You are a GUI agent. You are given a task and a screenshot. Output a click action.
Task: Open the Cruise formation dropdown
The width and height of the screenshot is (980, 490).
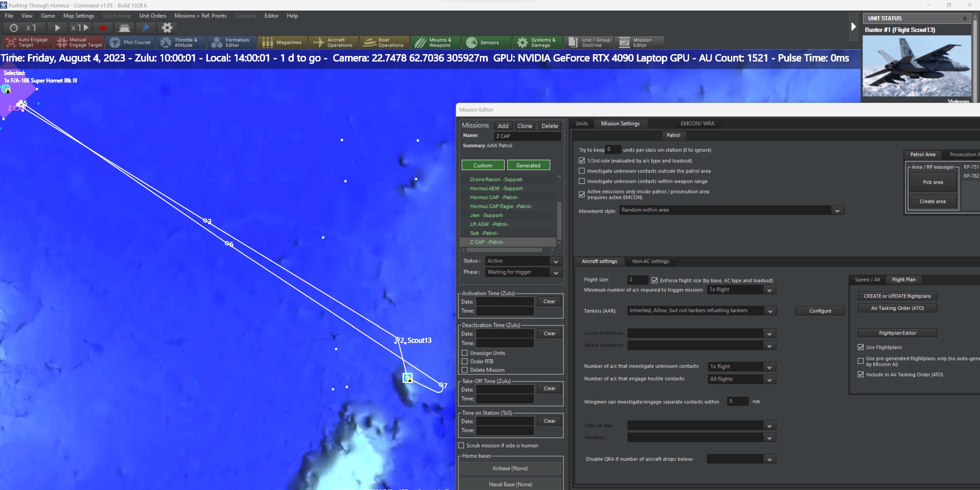(702, 333)
